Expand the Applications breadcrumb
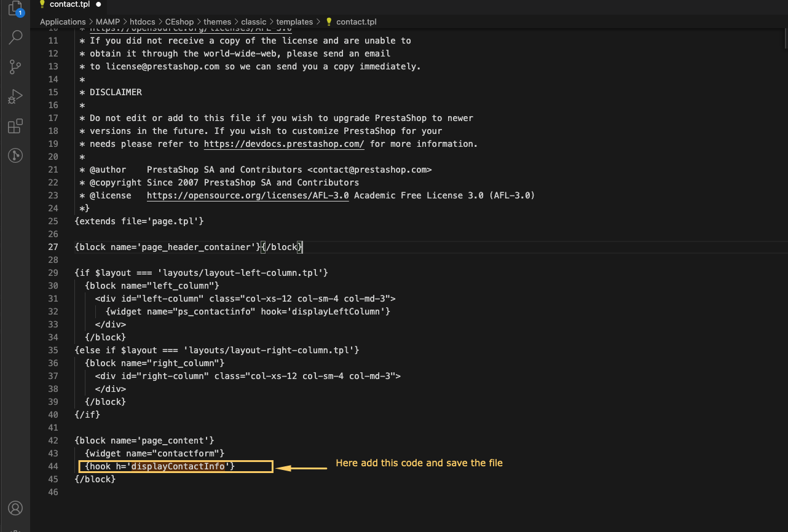This screenshot has height=532, width=788. (x=63, y=22)
